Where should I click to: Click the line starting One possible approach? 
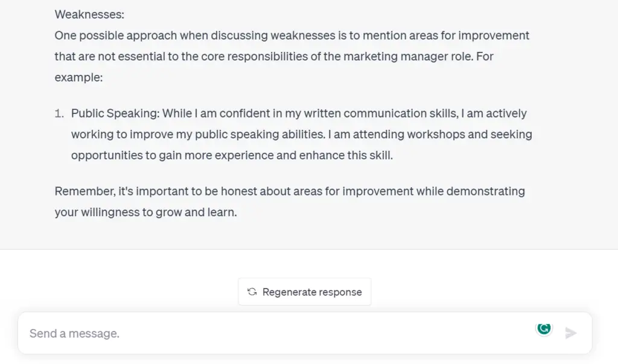tap(291, 36)
